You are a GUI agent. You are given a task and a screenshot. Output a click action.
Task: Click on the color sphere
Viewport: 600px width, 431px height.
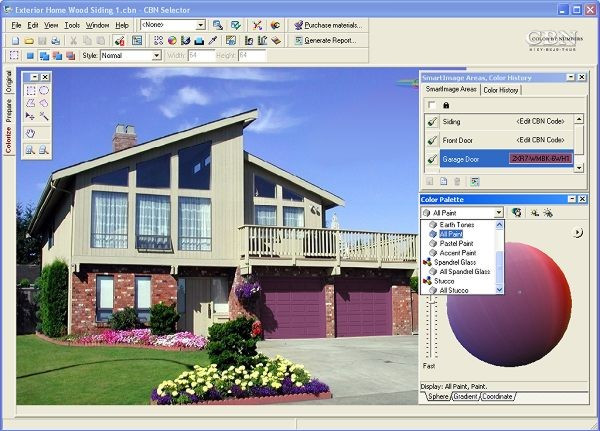509,304
